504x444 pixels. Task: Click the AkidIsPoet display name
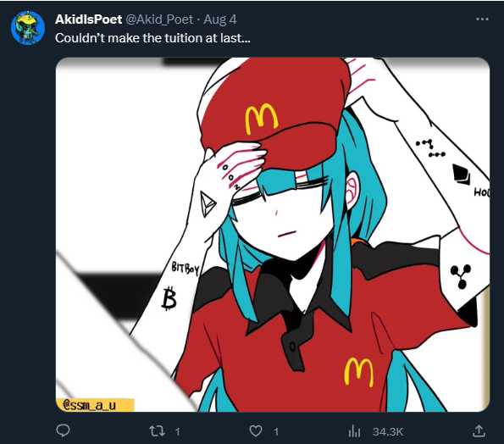click(88, 19)
